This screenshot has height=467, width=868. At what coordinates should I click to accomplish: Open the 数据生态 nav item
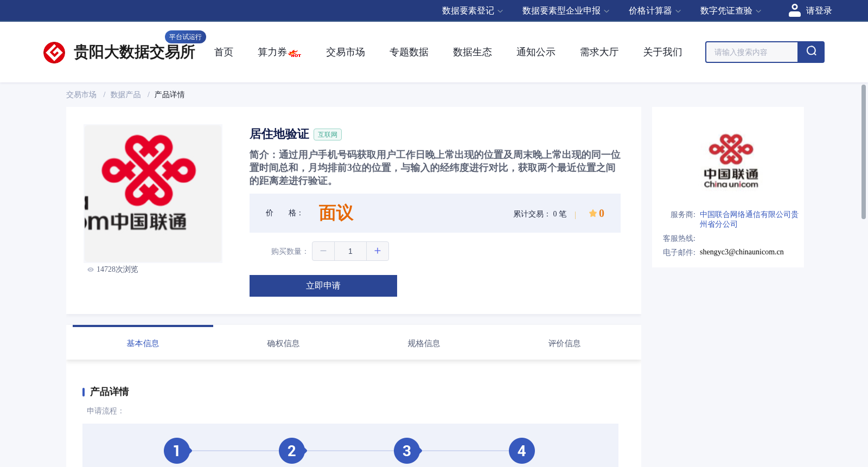(473, 52)
